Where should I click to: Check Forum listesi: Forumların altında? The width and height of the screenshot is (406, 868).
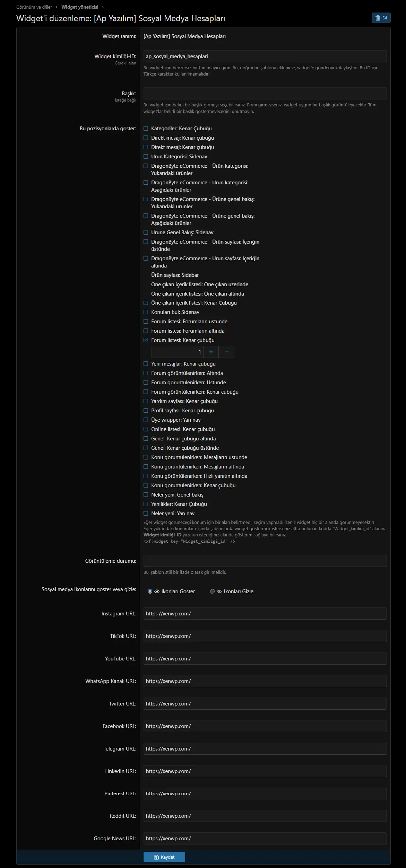(146, 331)
